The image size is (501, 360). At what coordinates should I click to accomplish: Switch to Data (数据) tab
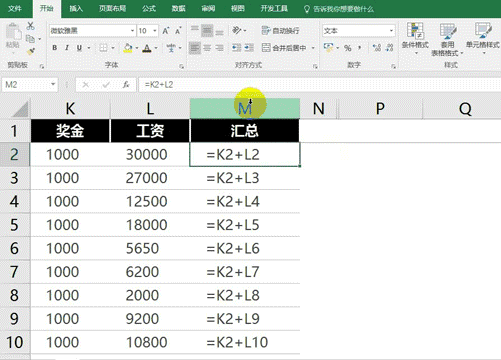click(178, 9)
